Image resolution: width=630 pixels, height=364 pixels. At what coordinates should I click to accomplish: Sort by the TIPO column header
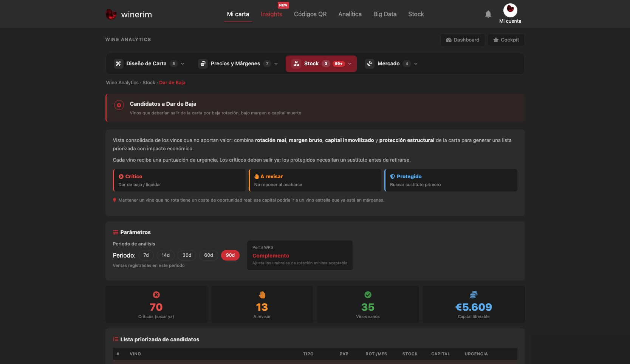[x=308, y=354]
